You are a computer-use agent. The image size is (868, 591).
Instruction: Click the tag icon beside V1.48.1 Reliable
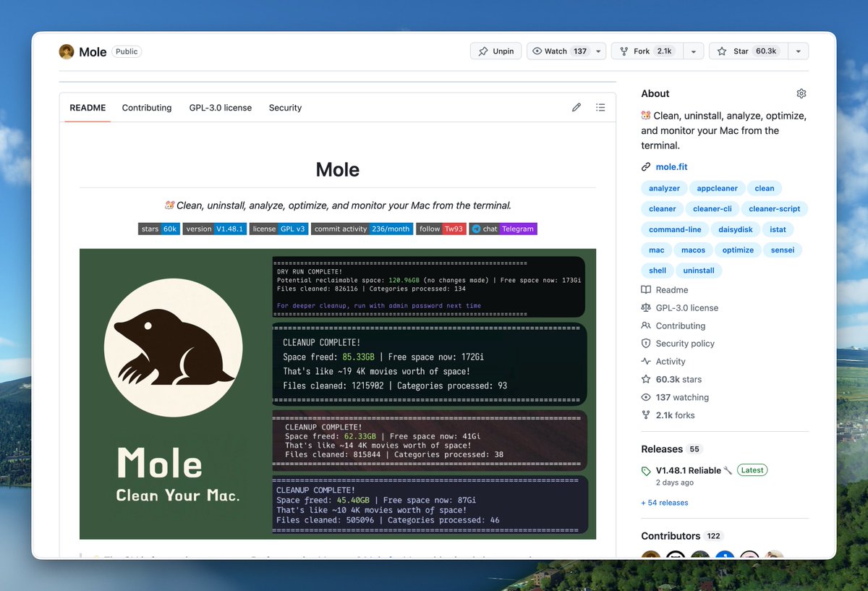[646, 471]
